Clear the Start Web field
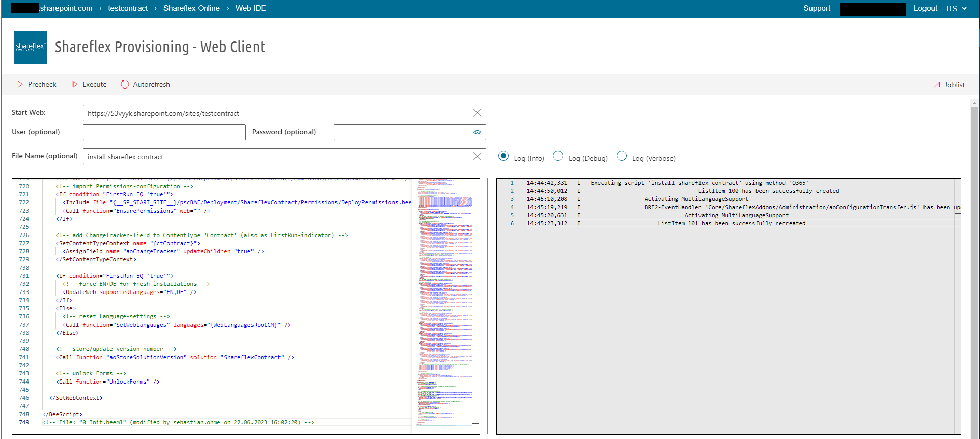Image resolution: width=980 pixels, height=439 pixels. 477,113
